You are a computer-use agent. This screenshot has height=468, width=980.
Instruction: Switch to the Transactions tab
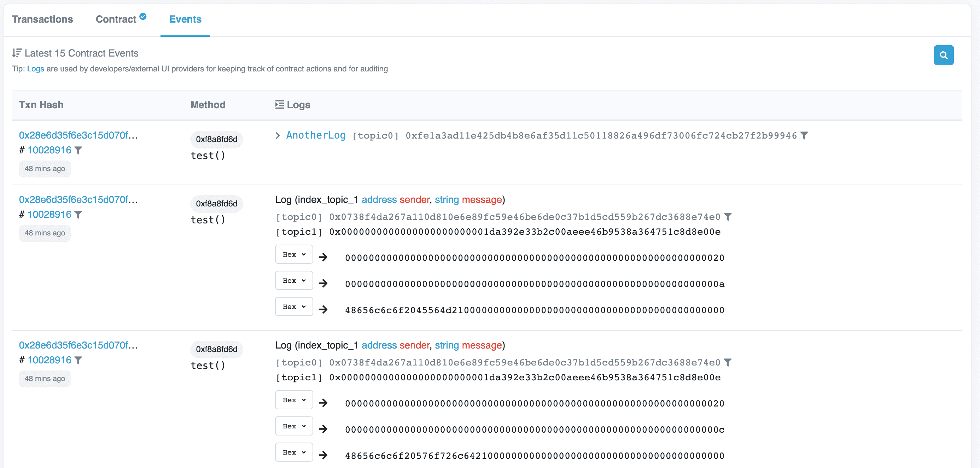click(x=42, y=19)
